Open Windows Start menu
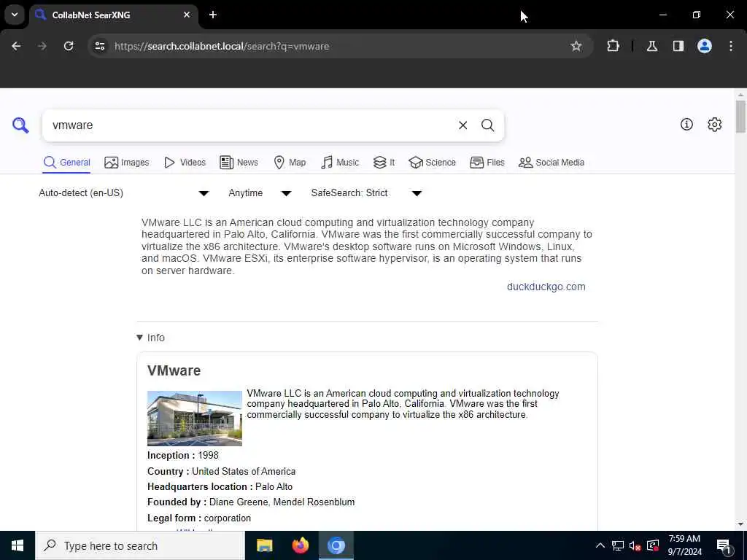The height and width of the screenshot is (560, 747). (18, 545)
